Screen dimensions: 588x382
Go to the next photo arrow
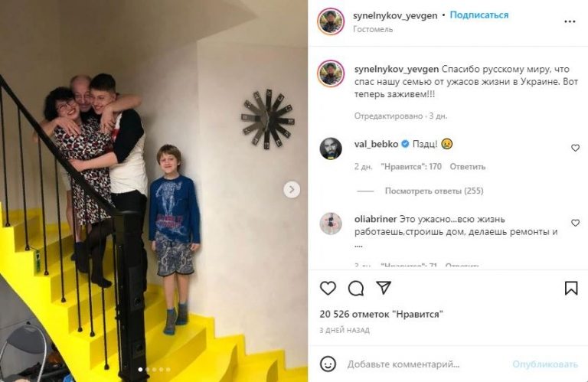click(292, 190)
